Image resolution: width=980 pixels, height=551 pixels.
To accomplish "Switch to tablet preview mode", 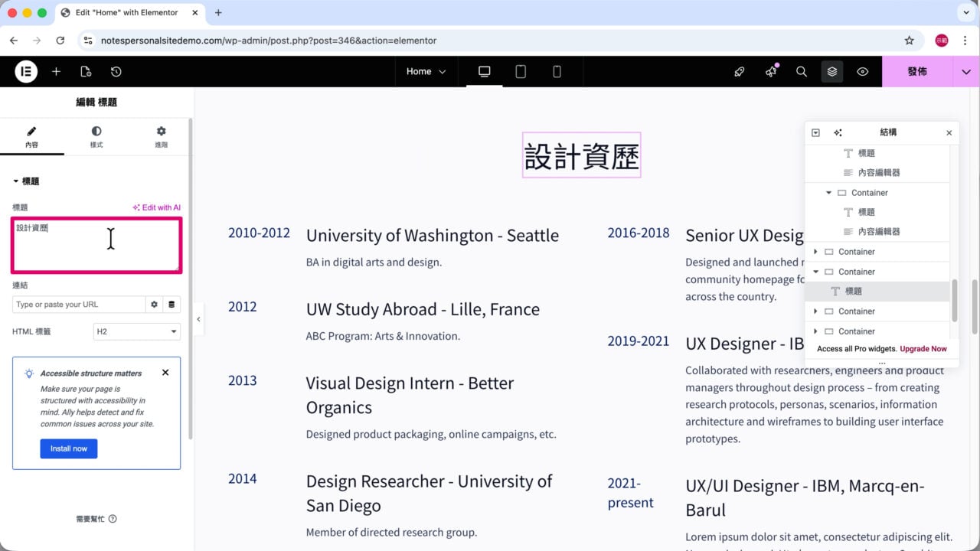I will pyautogui.click(x=521, y=71).
